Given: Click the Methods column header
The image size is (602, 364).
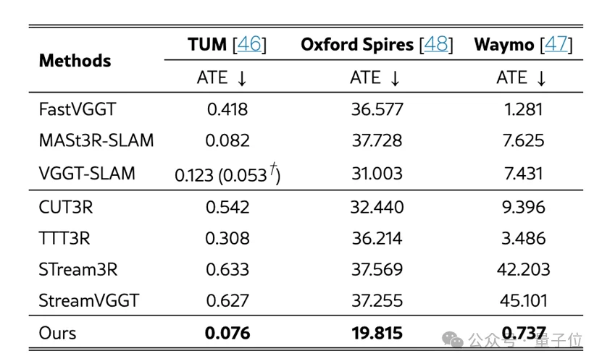Looking at the screenshot, I should pos(75,61).
